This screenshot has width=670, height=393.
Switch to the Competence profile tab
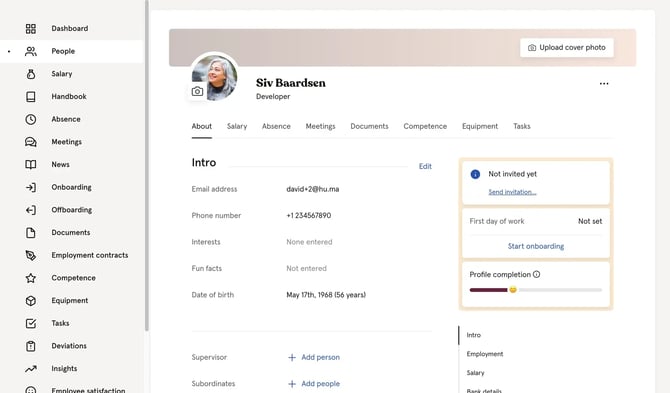click(x=425, y=126)
